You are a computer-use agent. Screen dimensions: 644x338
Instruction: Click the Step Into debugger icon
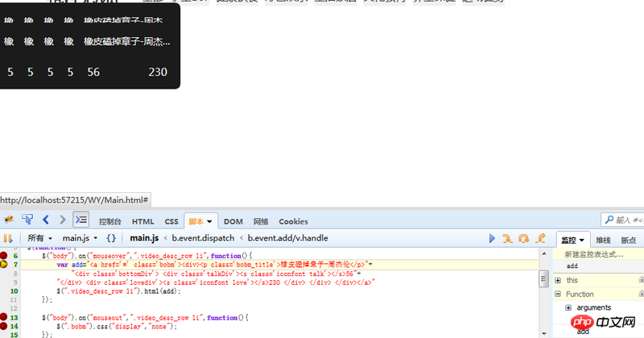[x=507, y=238]
